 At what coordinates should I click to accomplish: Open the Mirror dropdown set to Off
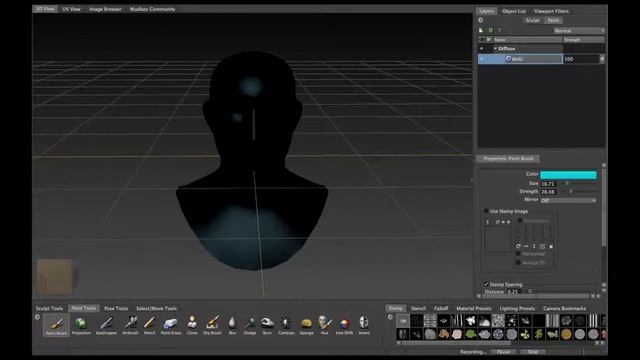(568, 200)
